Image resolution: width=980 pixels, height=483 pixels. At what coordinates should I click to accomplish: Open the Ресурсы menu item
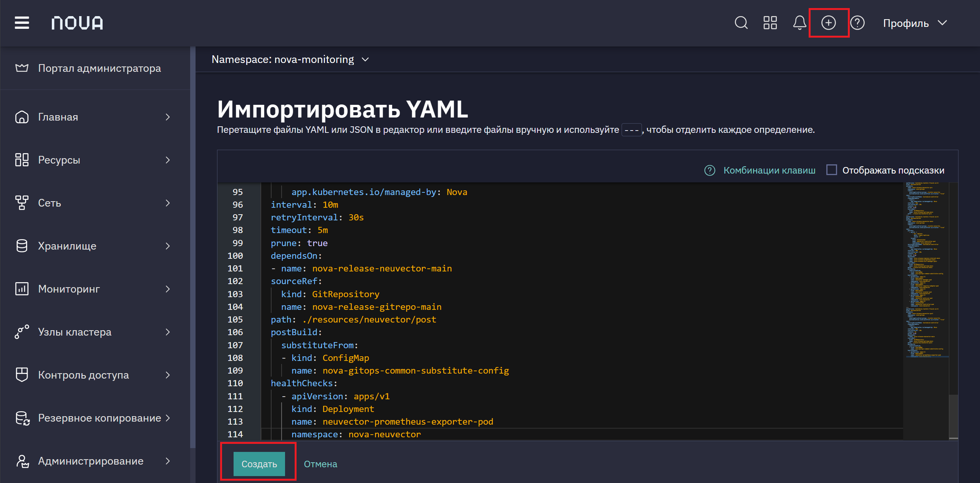[x=95, y=160]
